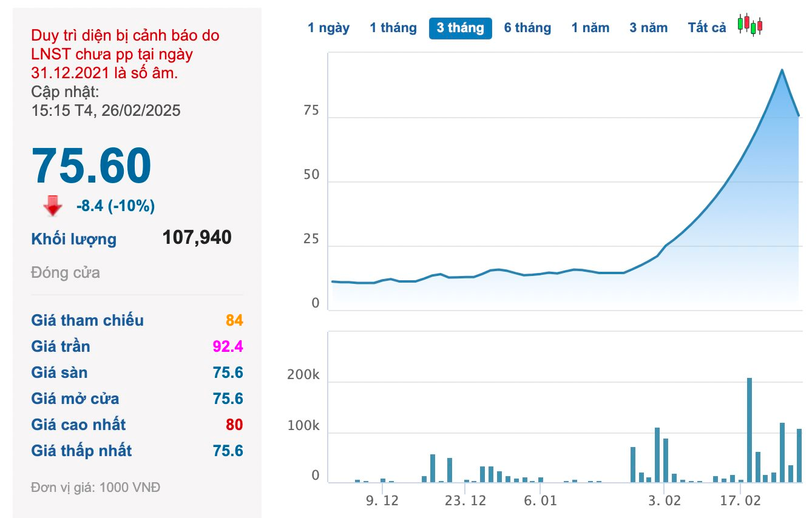Click the volume value 107,940
The height and width of the screenshot is (518, 812).
coord(197,237)
